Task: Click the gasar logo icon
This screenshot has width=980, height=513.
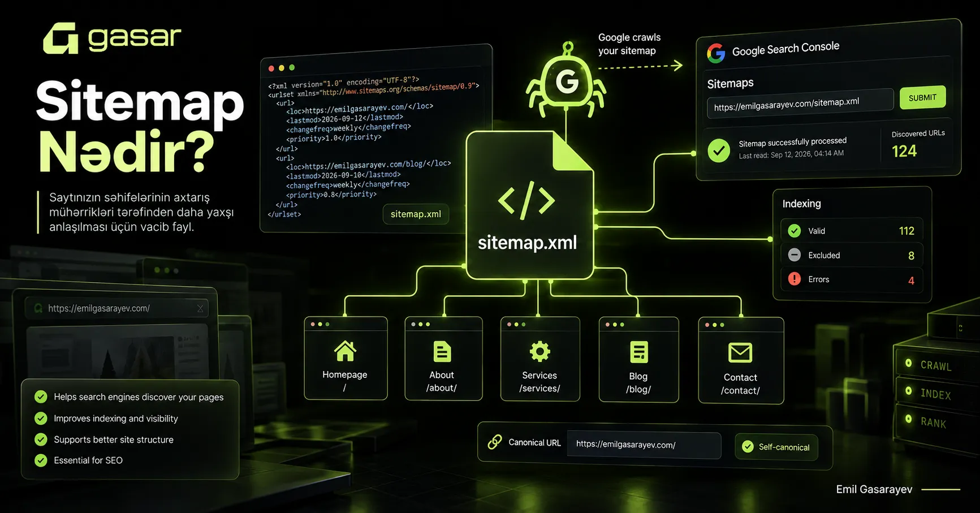Action: [61, 38]
